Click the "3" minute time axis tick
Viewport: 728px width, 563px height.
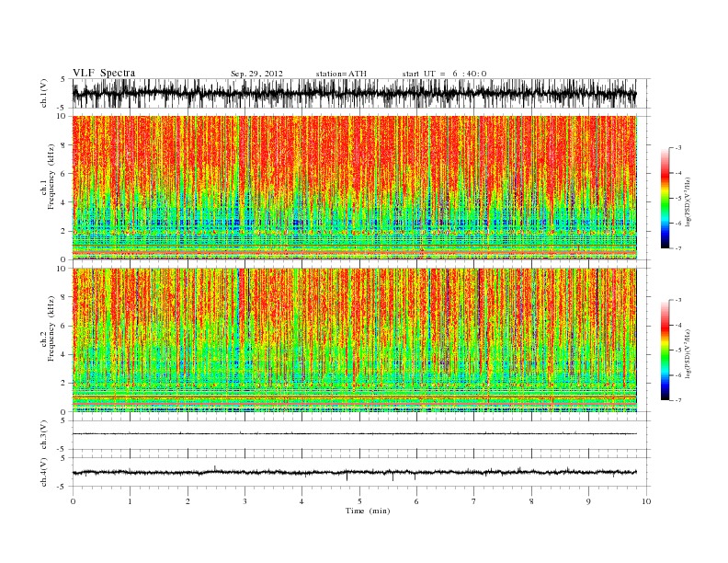point(245,501)
